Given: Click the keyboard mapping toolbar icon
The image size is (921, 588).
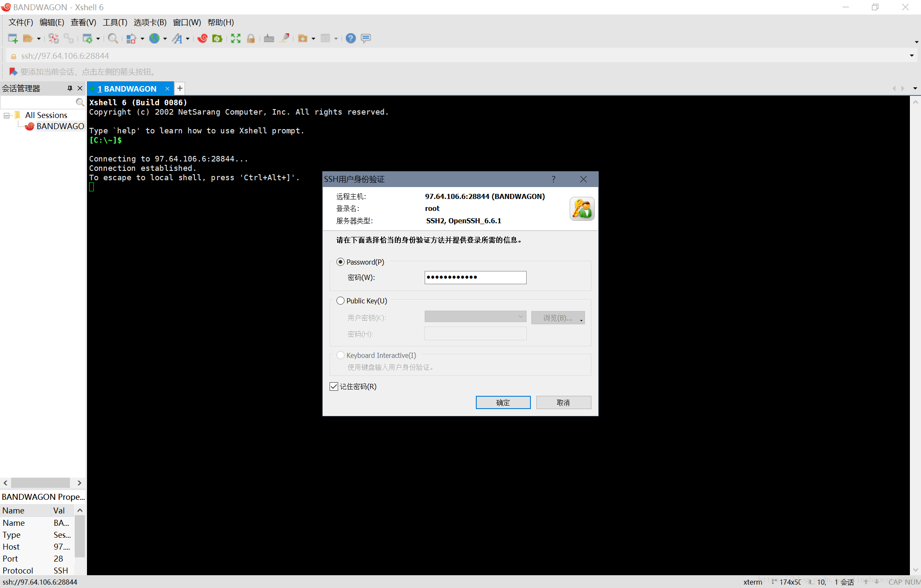Looking at the screenshot, I should (x=269, y=38).
